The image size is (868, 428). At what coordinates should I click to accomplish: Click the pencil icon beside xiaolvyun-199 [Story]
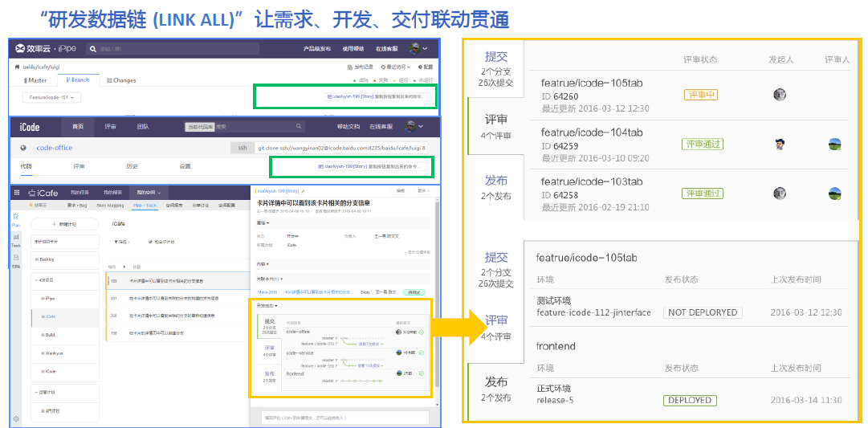click(x=302, y=190)
